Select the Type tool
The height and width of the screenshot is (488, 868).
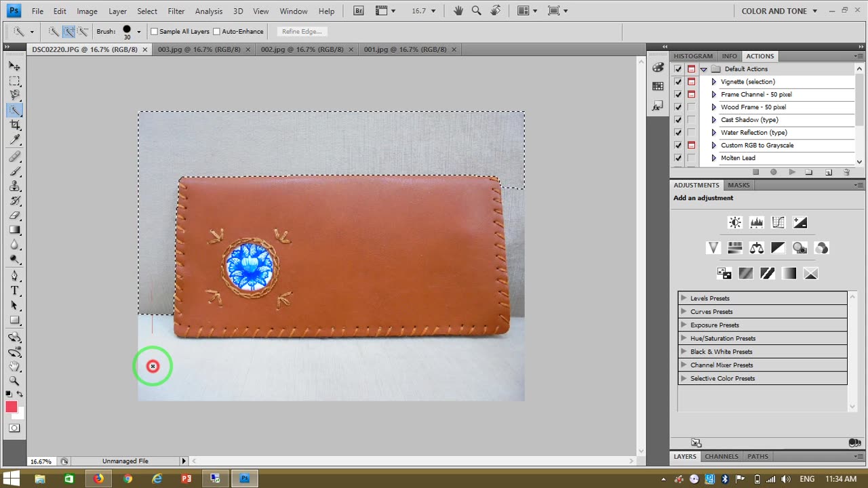tap(14, 291)
